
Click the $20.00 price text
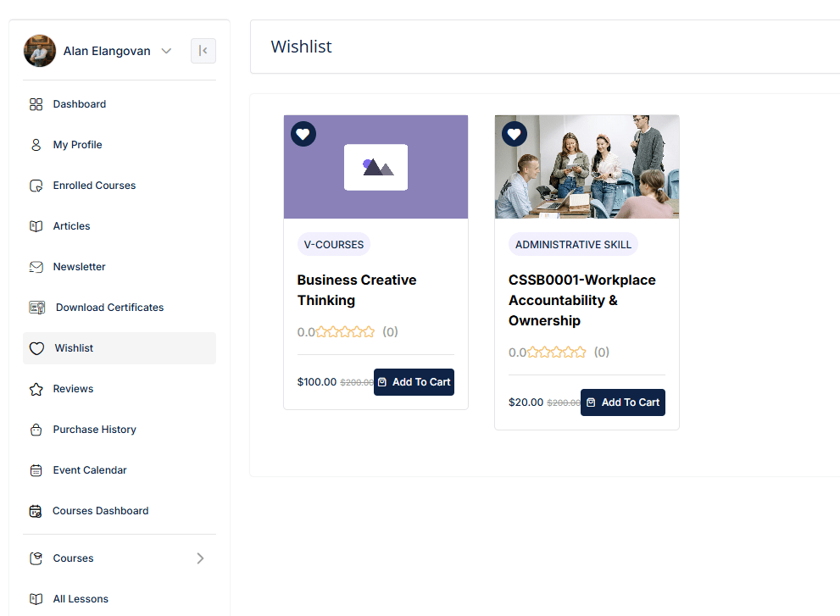[x=526, y=402]
